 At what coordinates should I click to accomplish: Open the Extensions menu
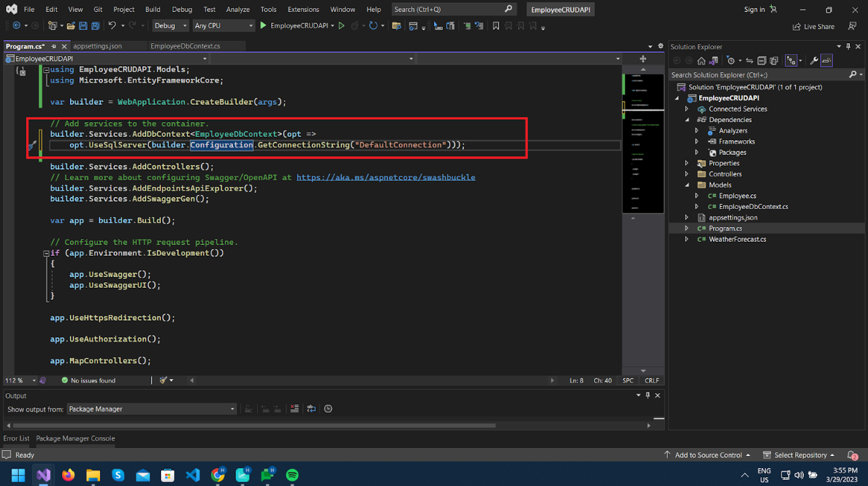tap(303, 9)
